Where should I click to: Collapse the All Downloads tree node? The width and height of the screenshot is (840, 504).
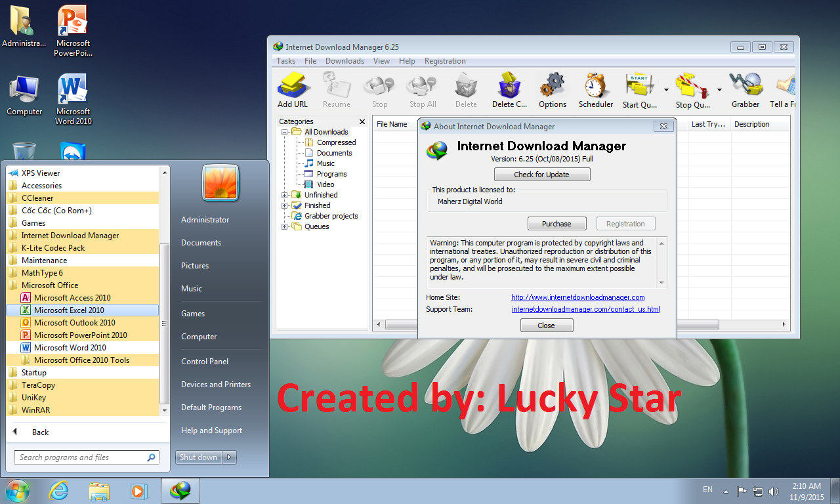pyautogui.click(x=285, y=132)
